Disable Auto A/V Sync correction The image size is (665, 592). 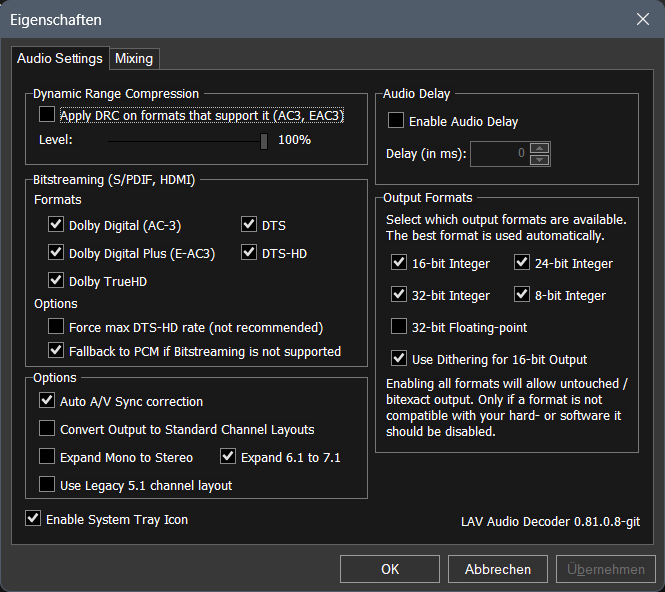[x=47, y=400]
